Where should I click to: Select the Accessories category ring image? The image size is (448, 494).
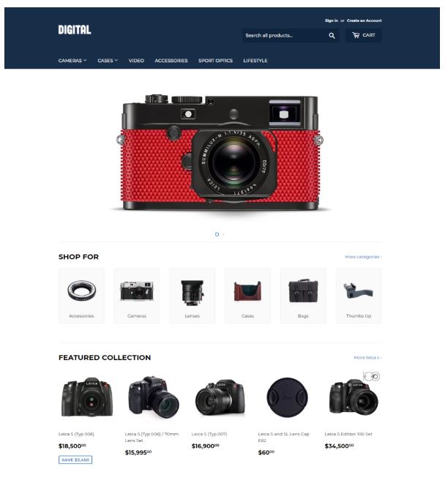coord(81,291)
